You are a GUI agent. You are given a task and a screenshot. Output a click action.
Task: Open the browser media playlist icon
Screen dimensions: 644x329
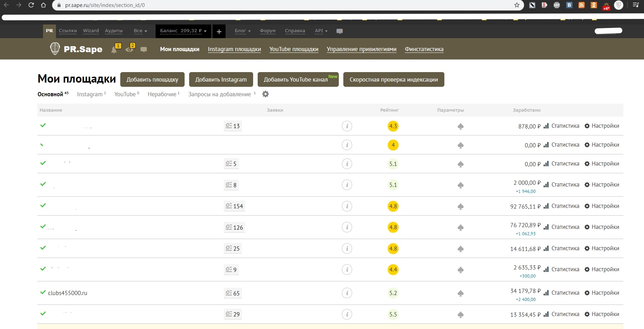(x=636, y=5)
